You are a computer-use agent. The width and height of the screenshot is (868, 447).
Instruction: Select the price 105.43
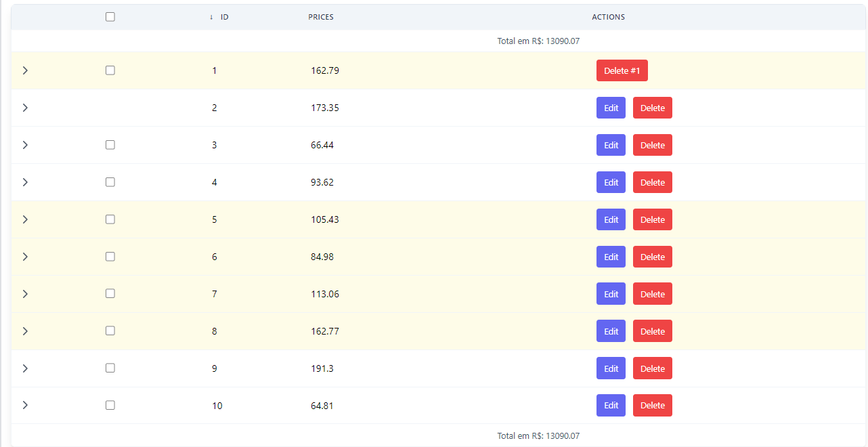tap(325, 219)
